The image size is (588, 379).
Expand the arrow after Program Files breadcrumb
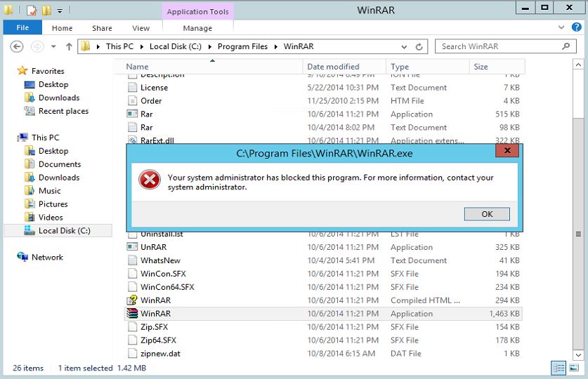click(275, 47)
